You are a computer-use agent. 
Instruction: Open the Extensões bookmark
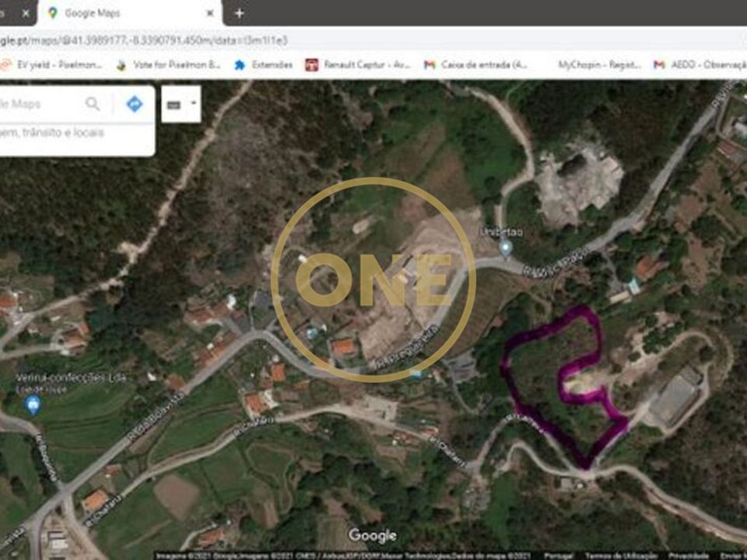tap(264, 65)
